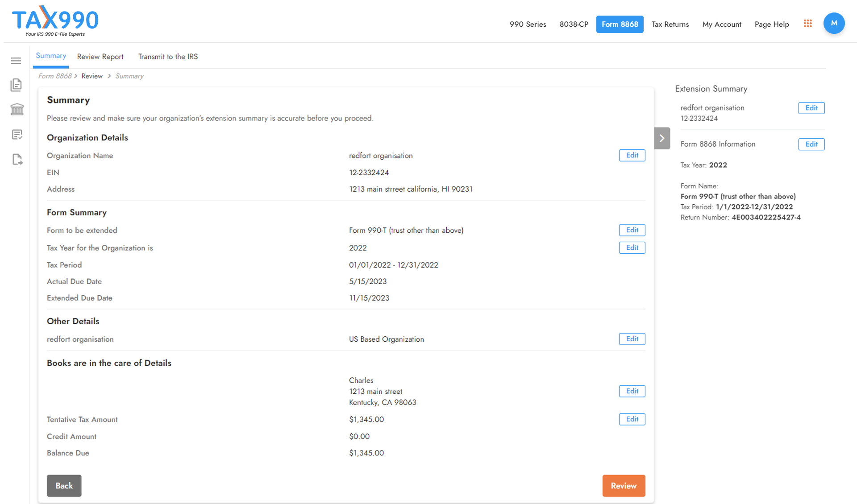Open the user profile avatar M

pyautogui.click(x=834, y=23)
